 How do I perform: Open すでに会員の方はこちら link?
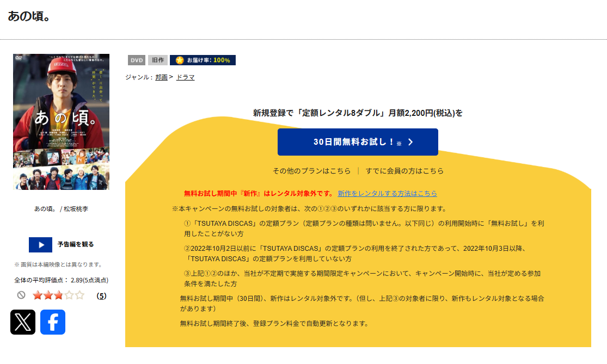click(404, 171)
